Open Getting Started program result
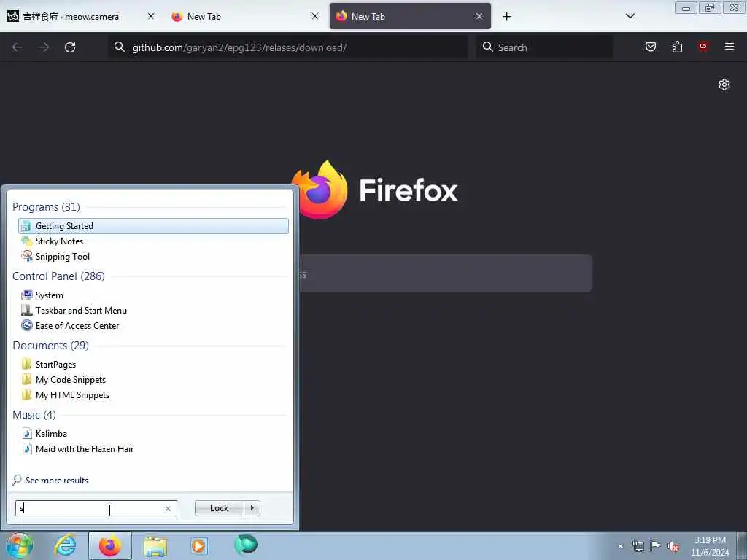This screenshot has height=560, width=747. point(153,226)
